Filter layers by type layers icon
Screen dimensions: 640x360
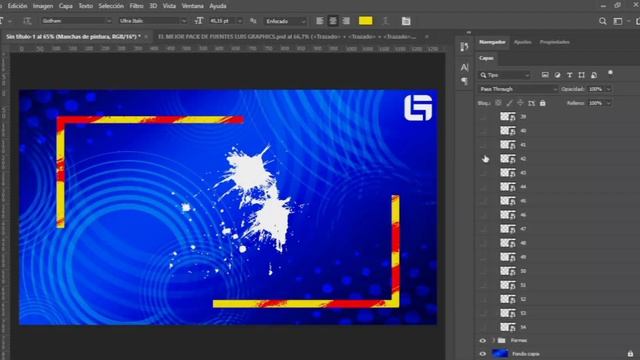(x=569, y=75)
